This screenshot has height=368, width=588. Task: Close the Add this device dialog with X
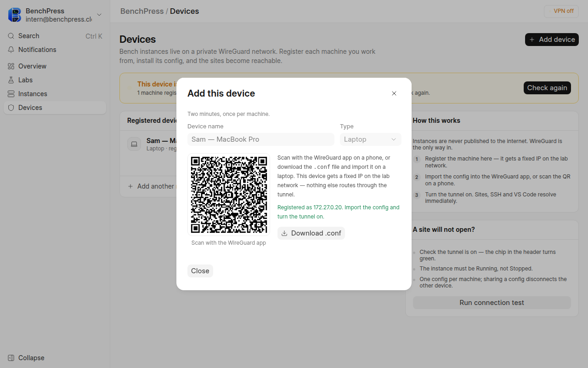pos(394,93)
